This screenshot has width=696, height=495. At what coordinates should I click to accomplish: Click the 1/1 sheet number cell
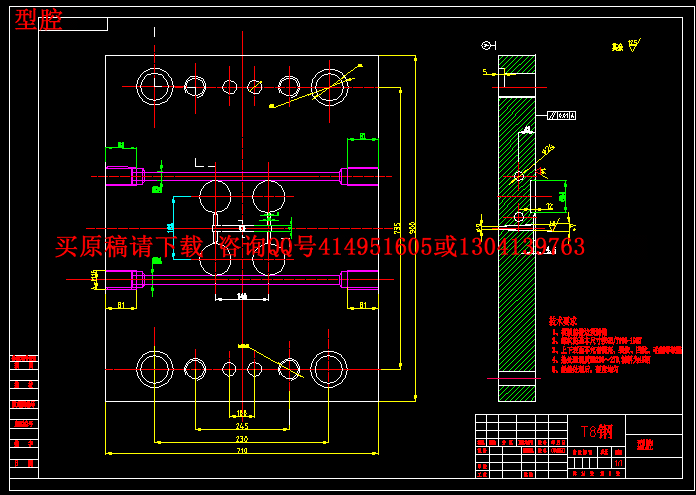619,463
